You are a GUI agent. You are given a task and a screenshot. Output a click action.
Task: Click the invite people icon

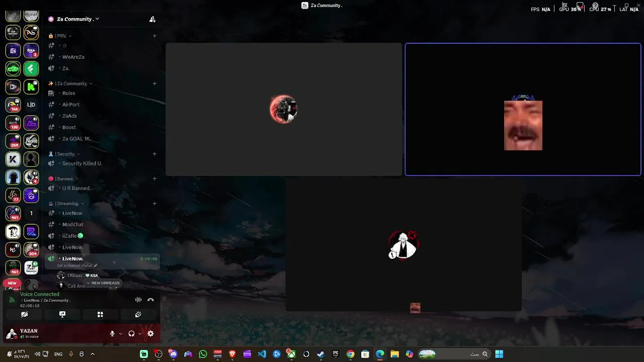point(152,19)
